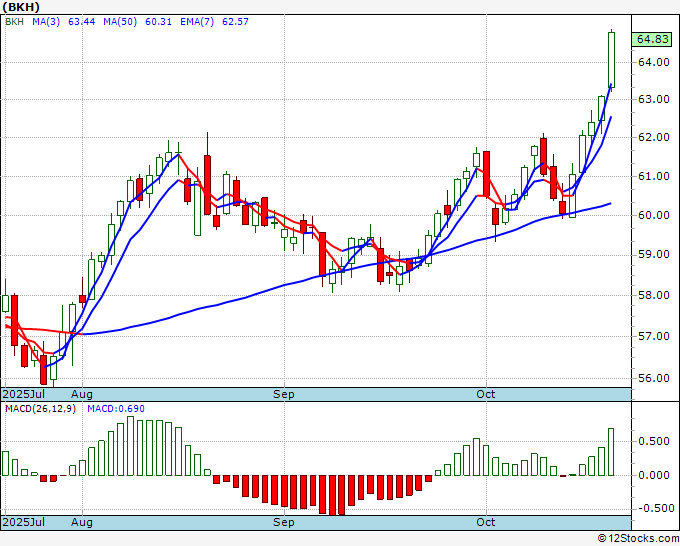Click Oct on the price chart axis
This screenshot has height=546, width=680.
[x=485, y=394]
